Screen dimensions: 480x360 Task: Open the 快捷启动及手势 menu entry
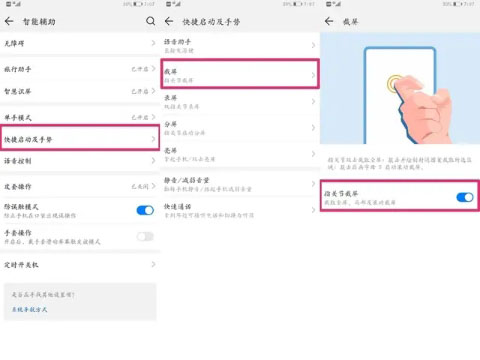80,138
